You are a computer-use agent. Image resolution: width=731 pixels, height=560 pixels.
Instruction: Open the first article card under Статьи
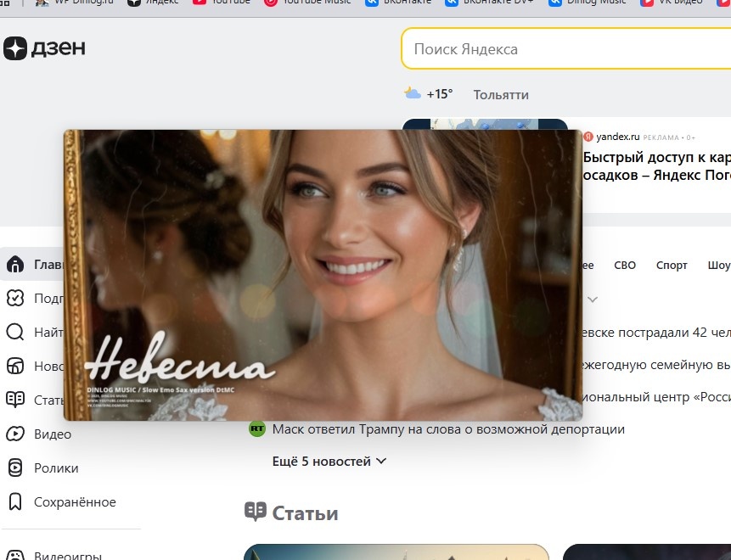point(396,552)
